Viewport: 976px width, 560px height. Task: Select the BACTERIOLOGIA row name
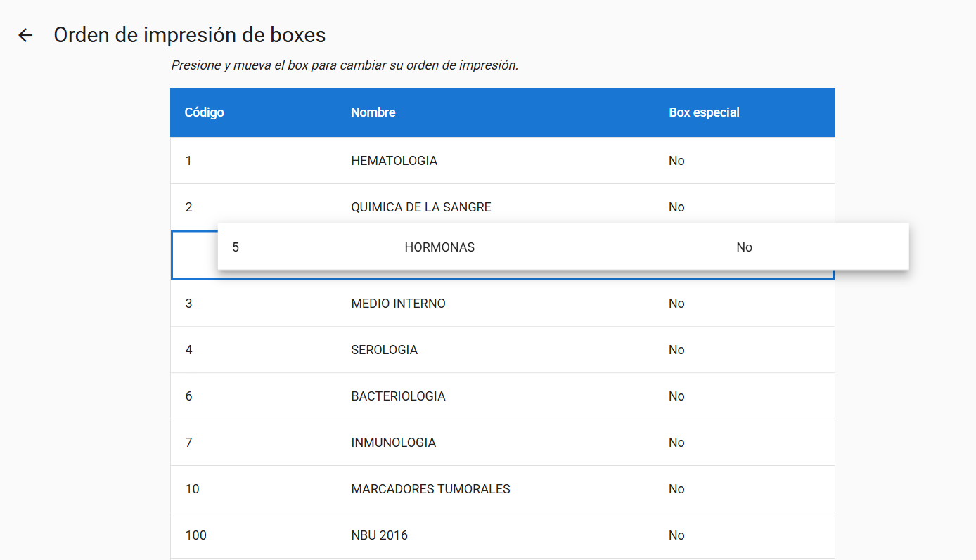(398, 396)
